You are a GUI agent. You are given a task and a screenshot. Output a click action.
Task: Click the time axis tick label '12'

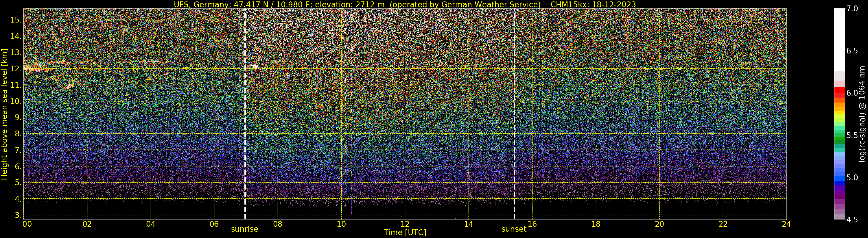pos(405,224)
